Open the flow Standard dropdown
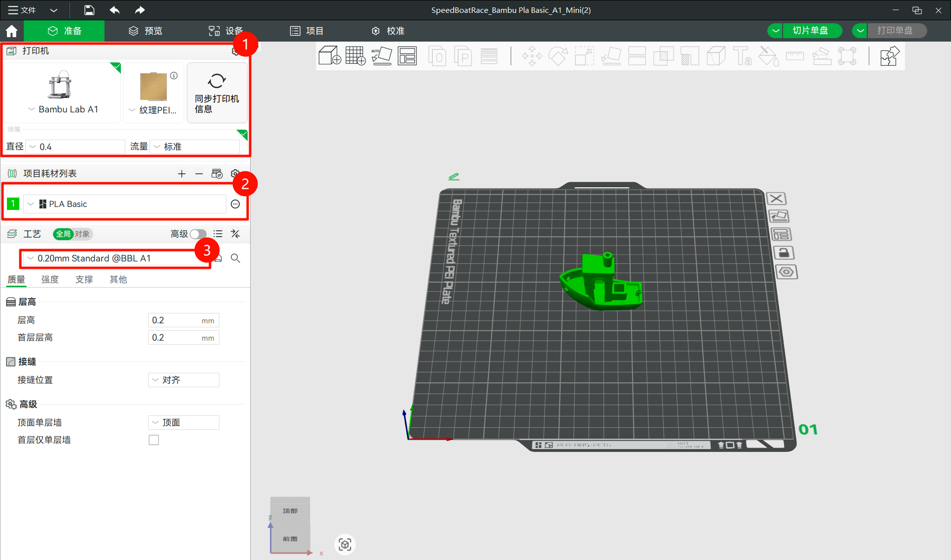This screenshot has height=560, width=951. pyautogui.click(x=195, y=147)
